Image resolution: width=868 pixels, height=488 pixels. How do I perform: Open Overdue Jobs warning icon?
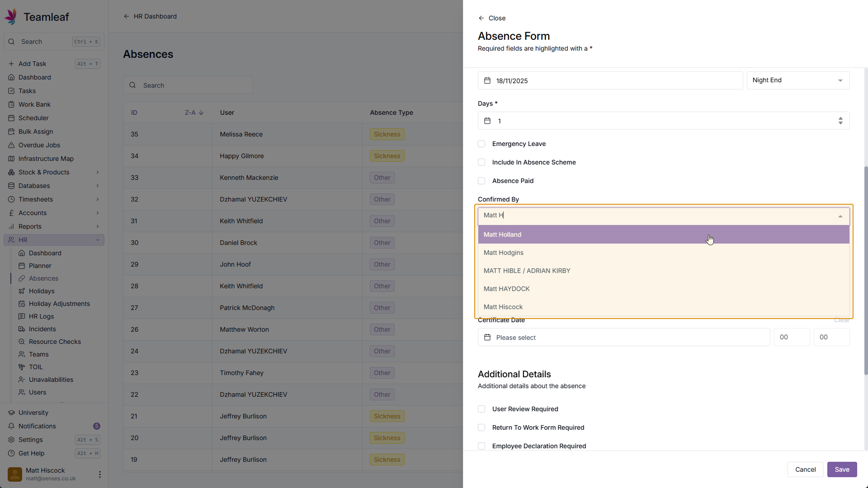coord(11,145)
